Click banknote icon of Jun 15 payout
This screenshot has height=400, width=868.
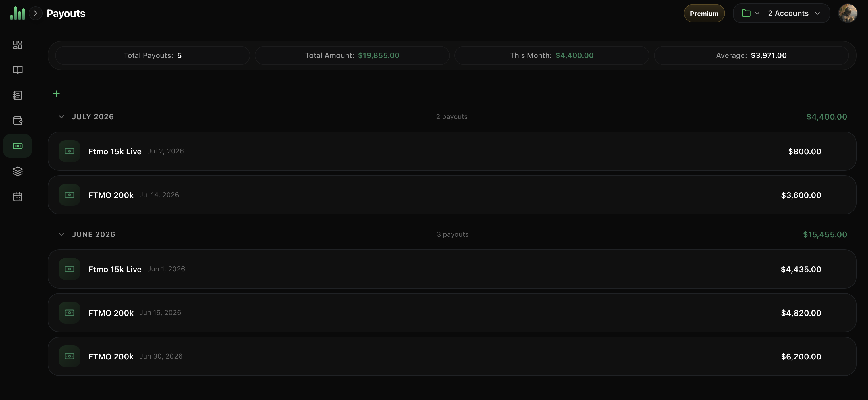(70, 313)
